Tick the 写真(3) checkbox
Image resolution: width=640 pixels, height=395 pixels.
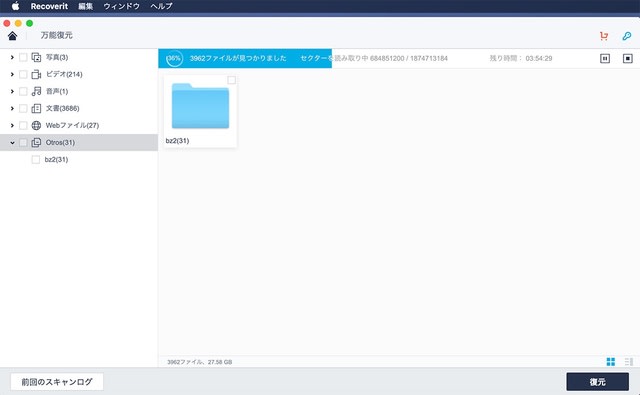[x=23, y=57]
